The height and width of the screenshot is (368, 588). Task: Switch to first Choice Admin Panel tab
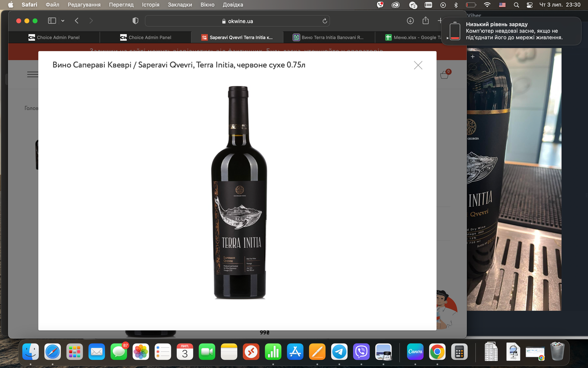[54, 37]
